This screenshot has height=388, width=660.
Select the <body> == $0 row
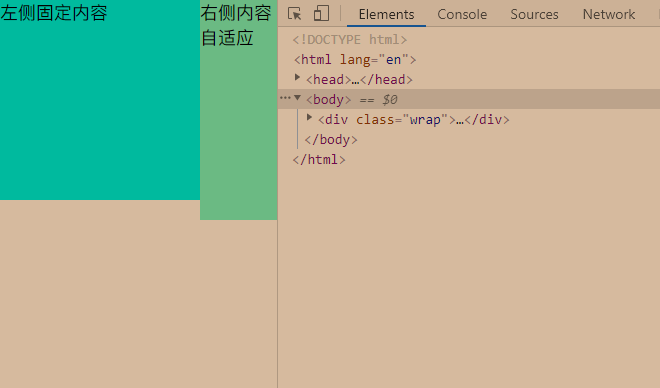[469, 99]
